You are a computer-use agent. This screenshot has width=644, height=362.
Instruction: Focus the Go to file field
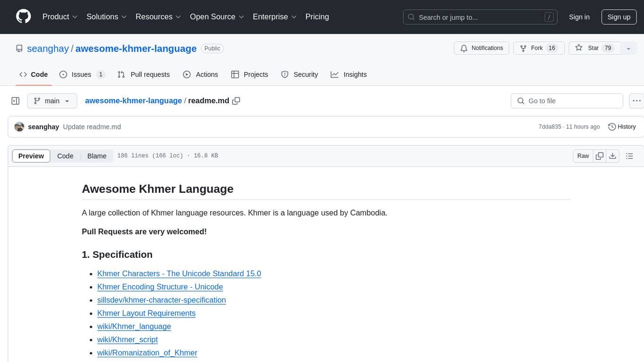(567, 101)
